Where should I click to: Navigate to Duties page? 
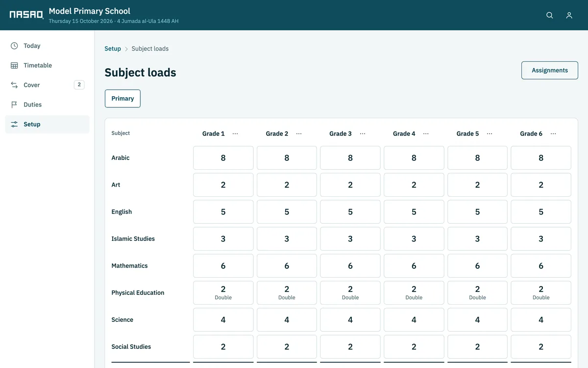coord(47,105)
